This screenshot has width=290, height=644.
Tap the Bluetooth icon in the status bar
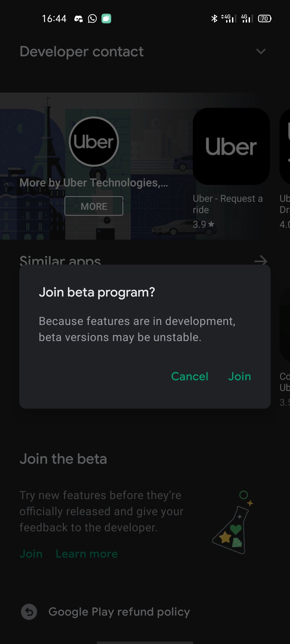214,19
